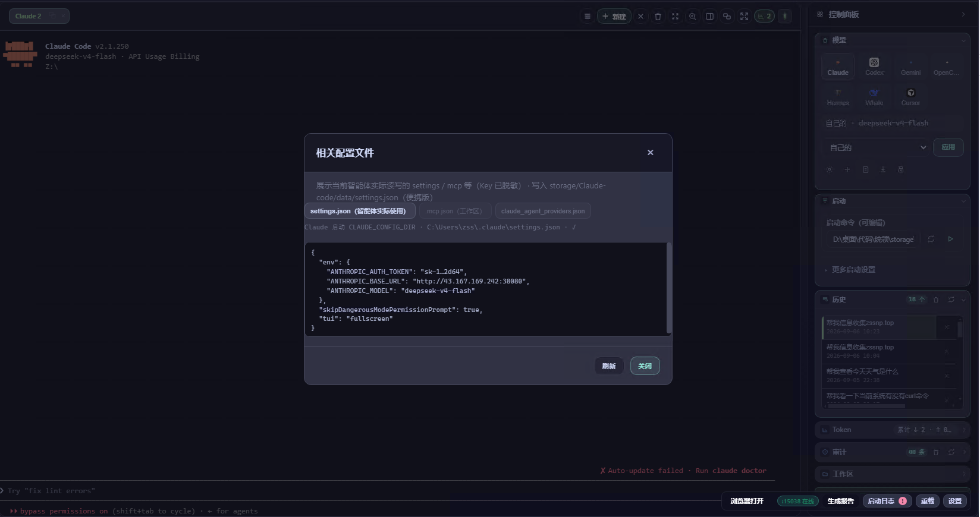Open the 自己的 provider dropdown
This screenshot has height=517, width=980.
[x=877, y=147]
